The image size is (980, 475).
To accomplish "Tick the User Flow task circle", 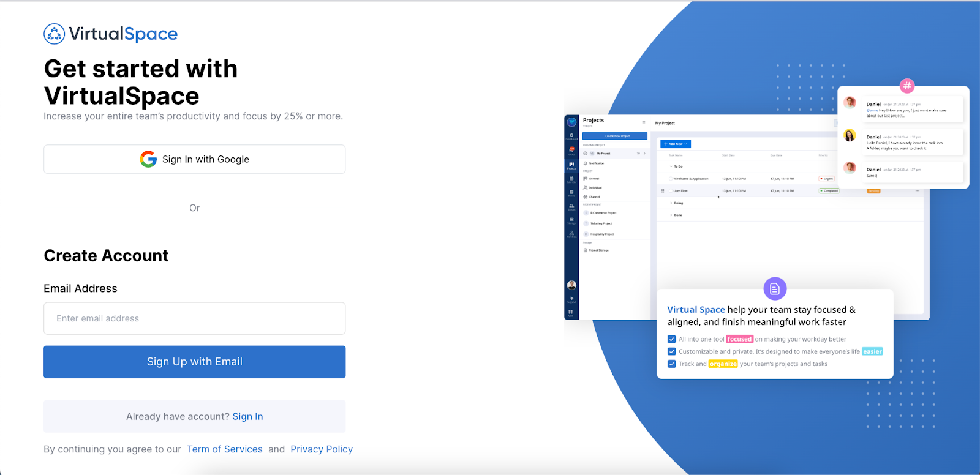I will [x=671, y=191].
